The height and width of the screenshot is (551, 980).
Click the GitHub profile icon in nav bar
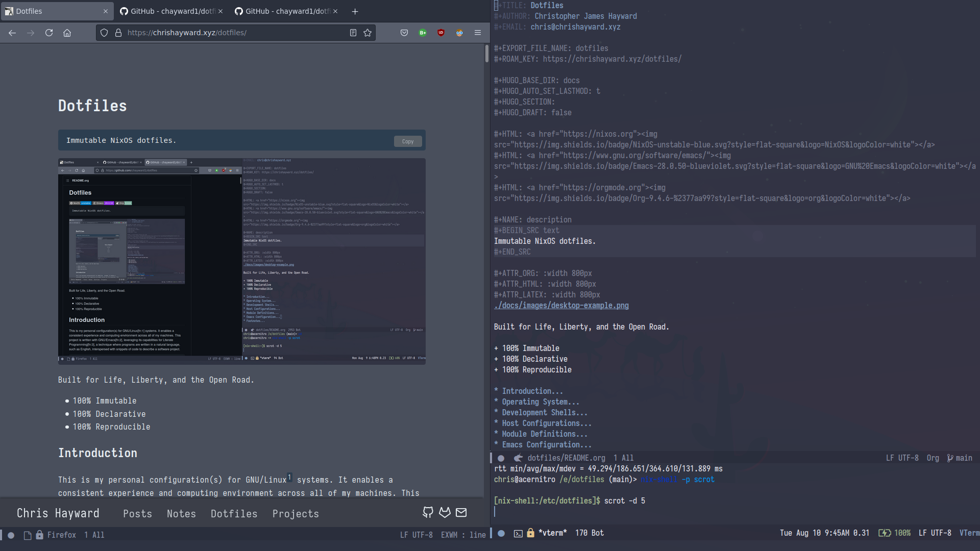[427, 513]
